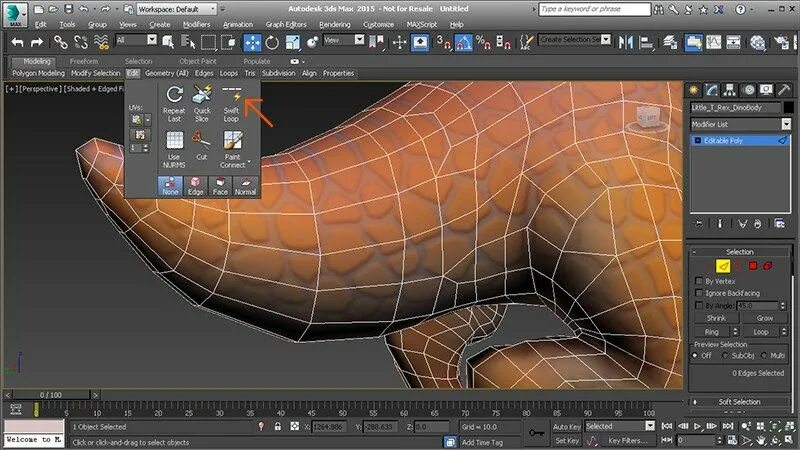Viewport: 800px width, 450px height.
Task: Select the SubObj preview selection radio
Action: pyautogui.click(x=726, y=356)
